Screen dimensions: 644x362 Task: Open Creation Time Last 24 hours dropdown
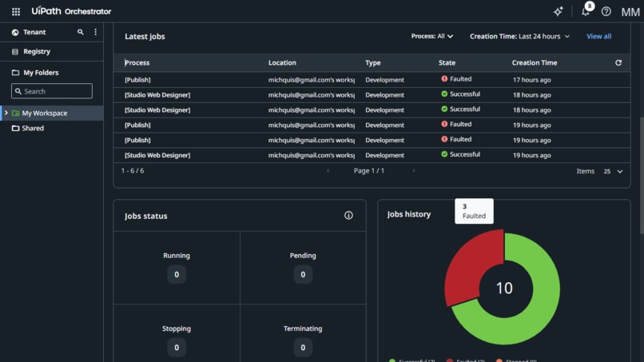519,36
